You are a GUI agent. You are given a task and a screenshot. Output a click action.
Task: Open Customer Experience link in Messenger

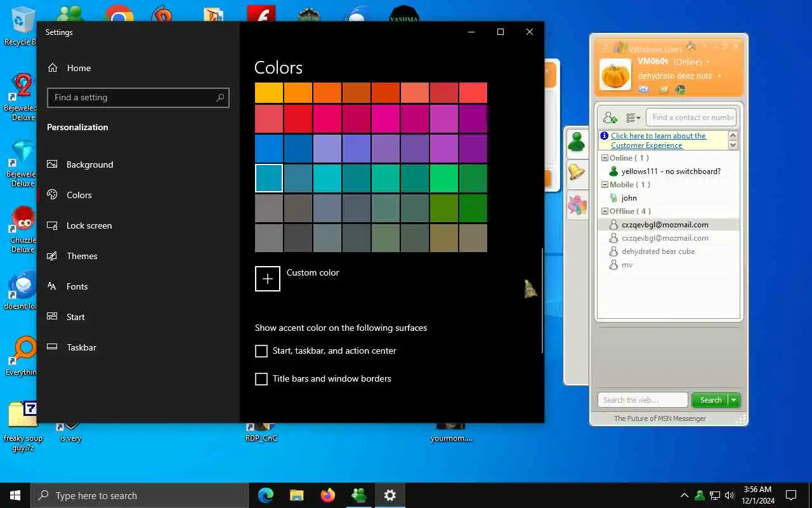(x=658, y=140)
